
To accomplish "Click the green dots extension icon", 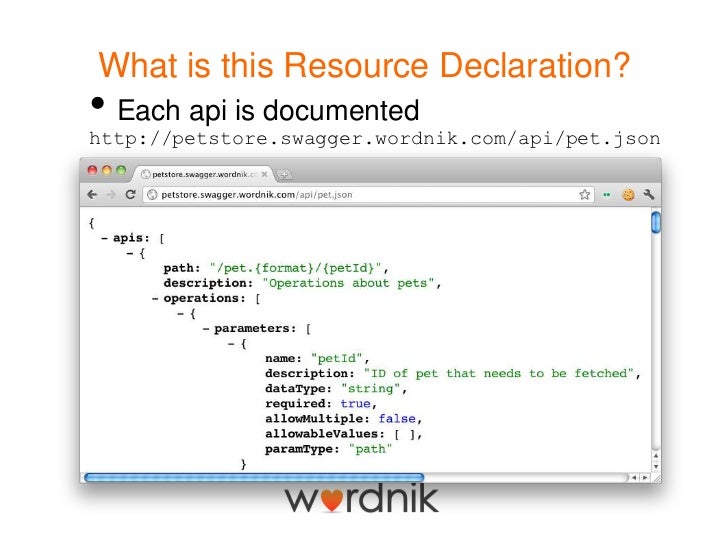I will [x=606, y=195].
